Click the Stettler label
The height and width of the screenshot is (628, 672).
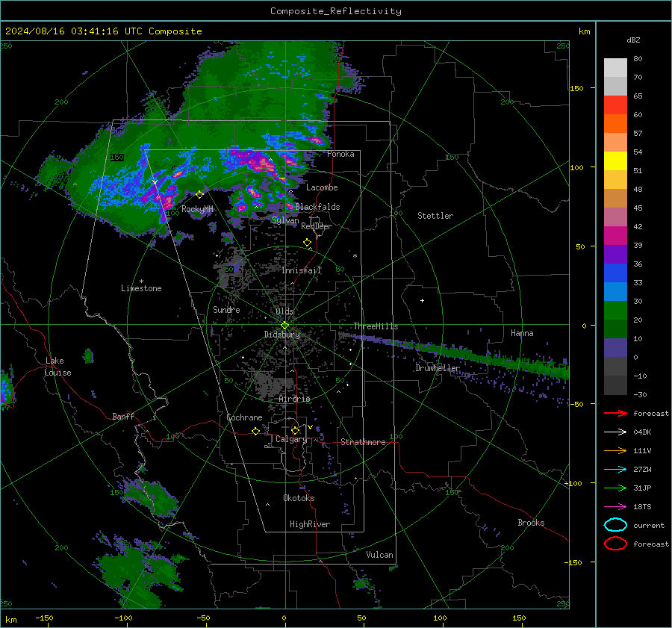click(435, 216)
